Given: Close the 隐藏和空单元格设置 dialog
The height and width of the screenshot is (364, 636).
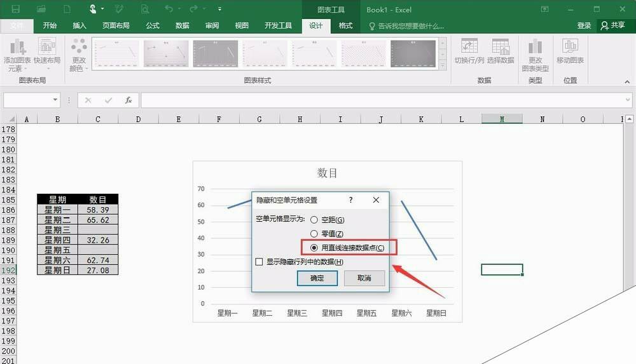Looking at the screenshot, I should point(376,200).
